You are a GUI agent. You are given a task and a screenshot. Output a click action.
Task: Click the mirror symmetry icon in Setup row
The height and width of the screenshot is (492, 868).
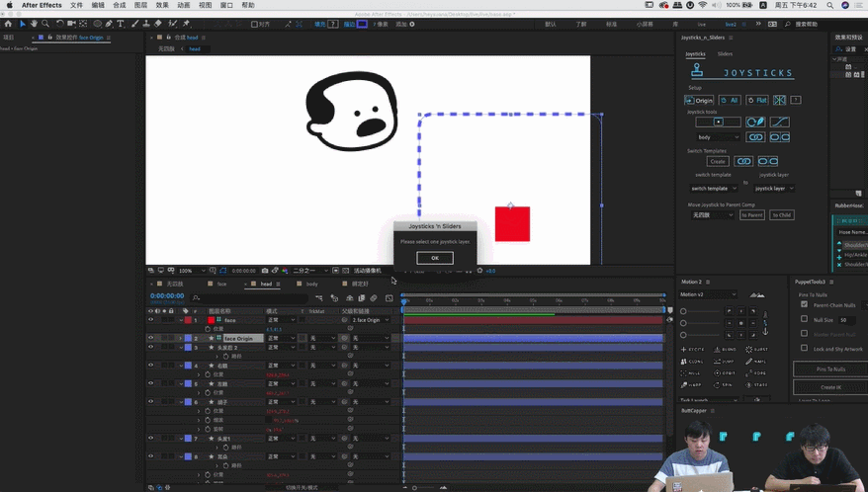[779, 100]
